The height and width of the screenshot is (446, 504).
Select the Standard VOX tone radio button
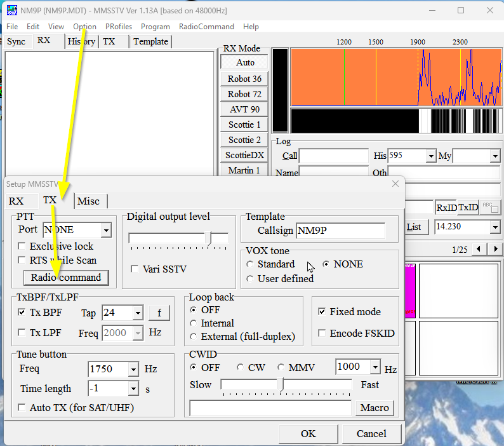point(251,264)
